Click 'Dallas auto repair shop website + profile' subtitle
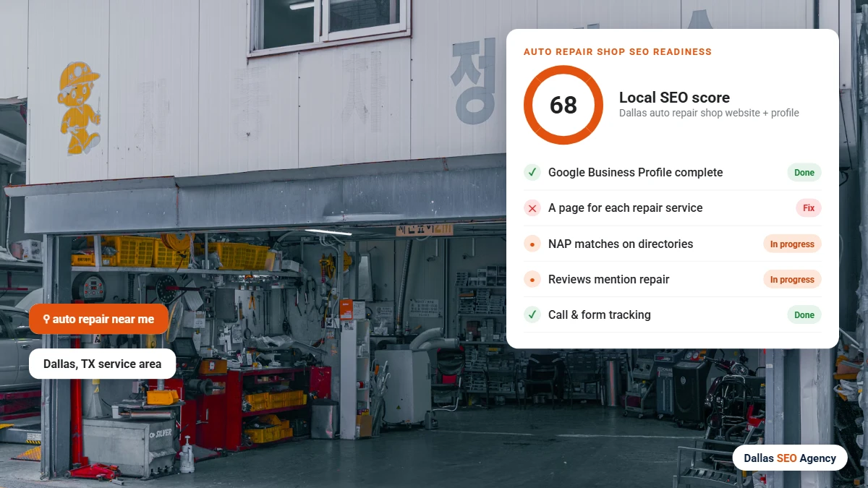Image resolution: width=868 pixels, height=488 pixels. pyautogui.click(x=709, y=113)
